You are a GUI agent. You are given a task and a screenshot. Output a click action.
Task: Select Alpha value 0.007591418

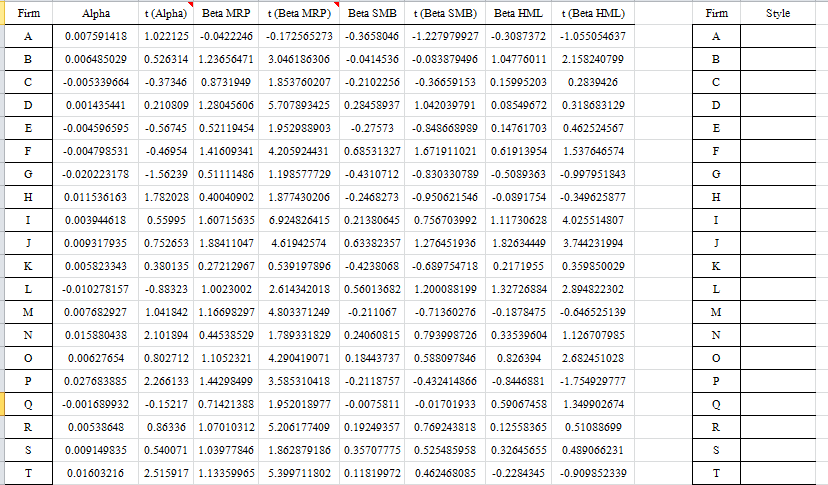point(96,36)
